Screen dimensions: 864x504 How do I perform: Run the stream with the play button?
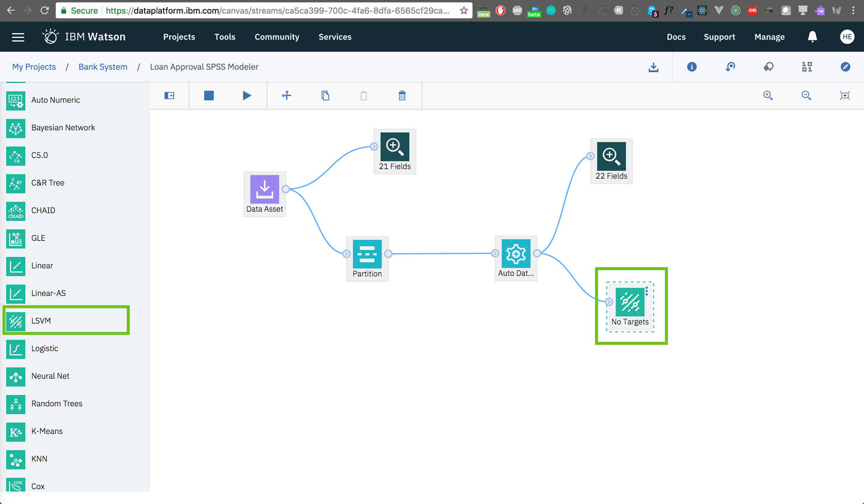pyautogui.click(x=247, y=95)
